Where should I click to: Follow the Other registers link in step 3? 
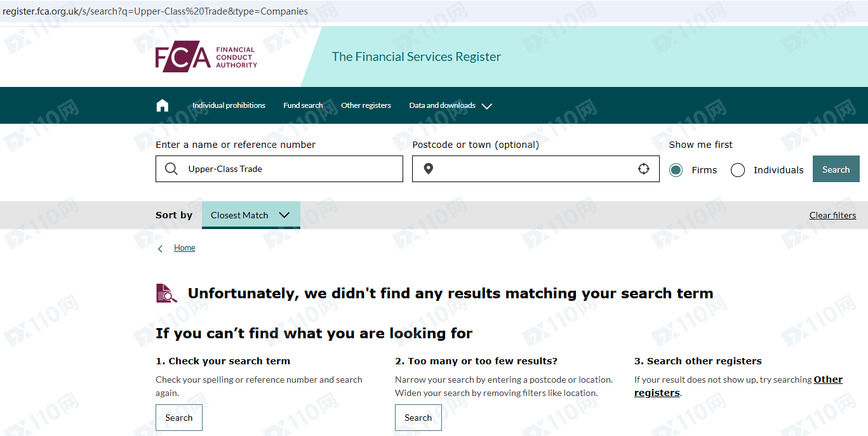coord(738,386)
